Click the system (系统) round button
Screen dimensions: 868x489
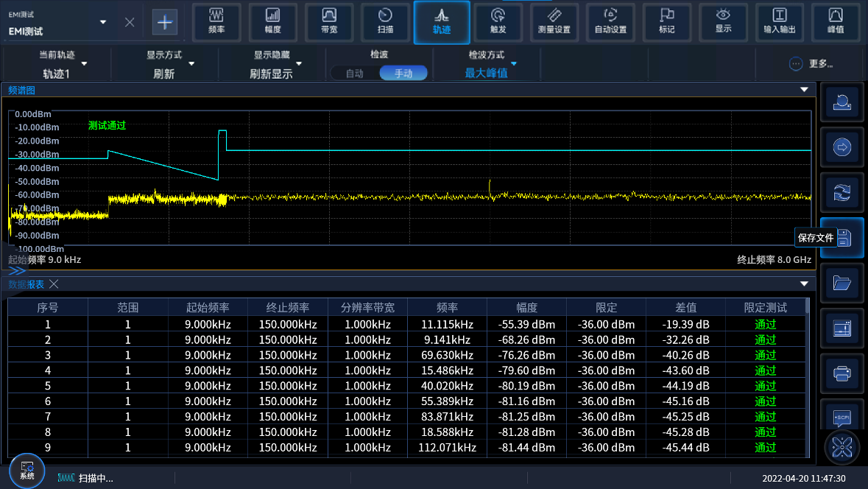click(x=27, y=470)
